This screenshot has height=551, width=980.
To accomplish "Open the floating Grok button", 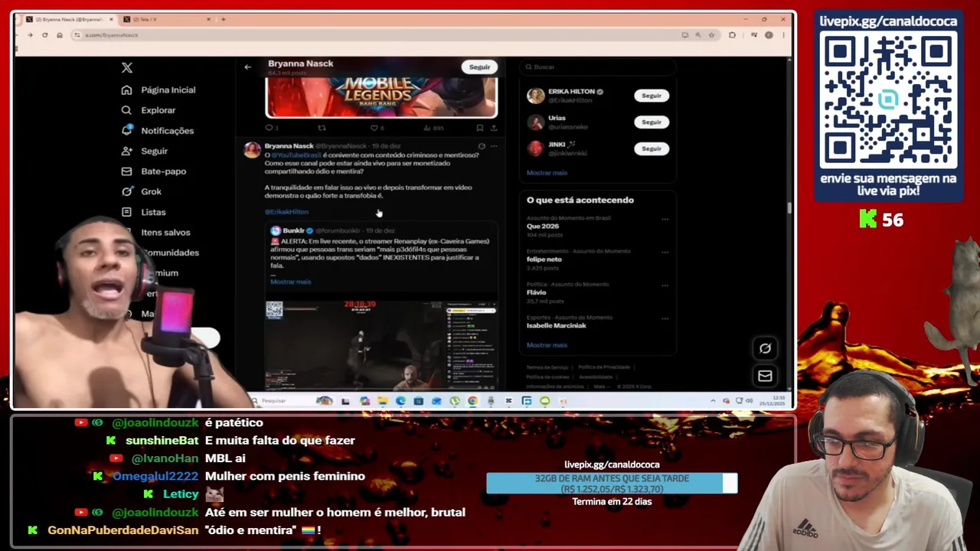I will pyautogui.click(x=765, y=349).
